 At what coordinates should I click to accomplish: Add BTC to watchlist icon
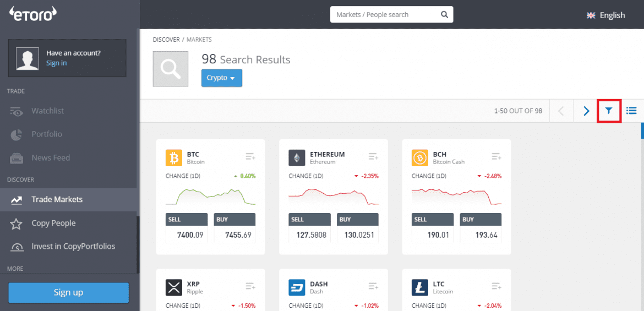coord(250,157)
